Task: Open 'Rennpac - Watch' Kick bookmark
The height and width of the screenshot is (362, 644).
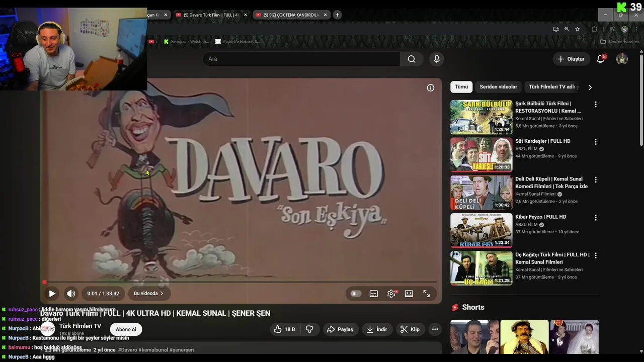Action: (x=186, y=42)
